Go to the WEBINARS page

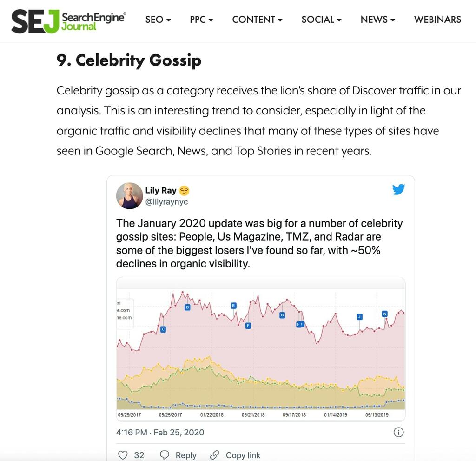pos(437,20)
